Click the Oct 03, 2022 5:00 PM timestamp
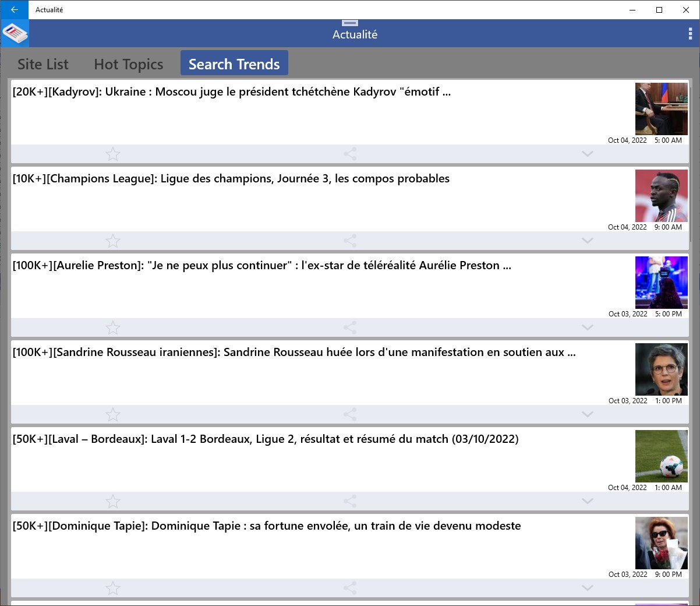 [x=645, y=314]
